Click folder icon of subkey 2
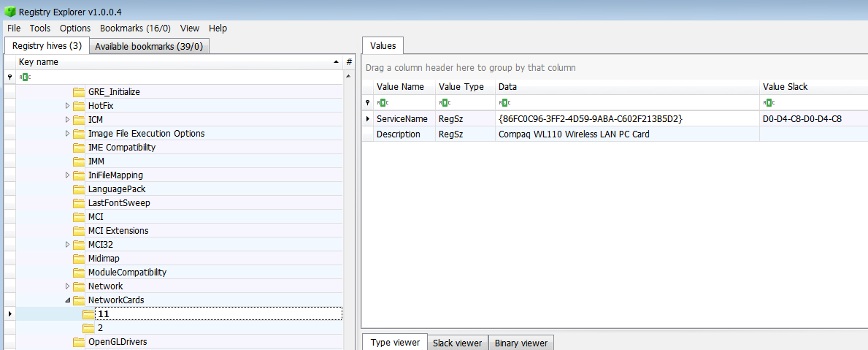The width and height of the screenshot is (868, 350). pos(88,328)
